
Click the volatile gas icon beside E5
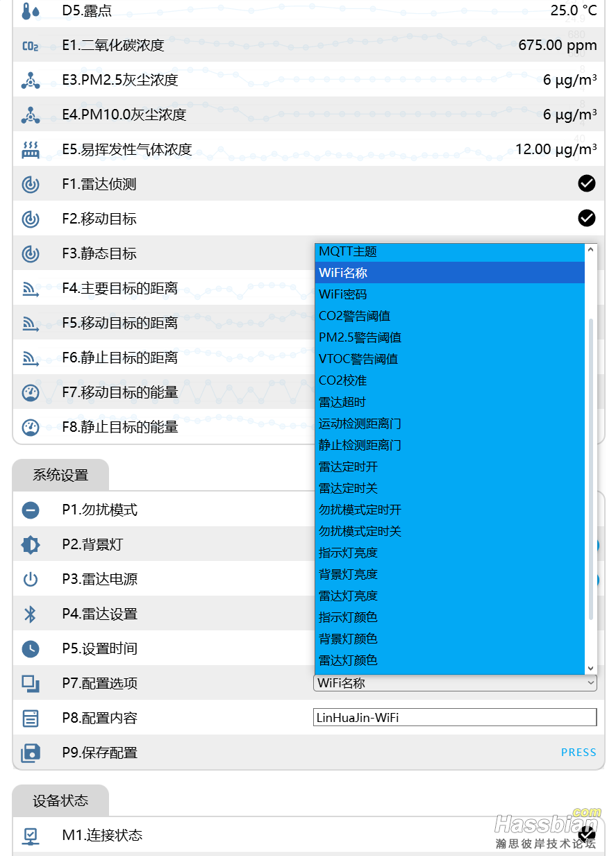(x=31, y=149)
